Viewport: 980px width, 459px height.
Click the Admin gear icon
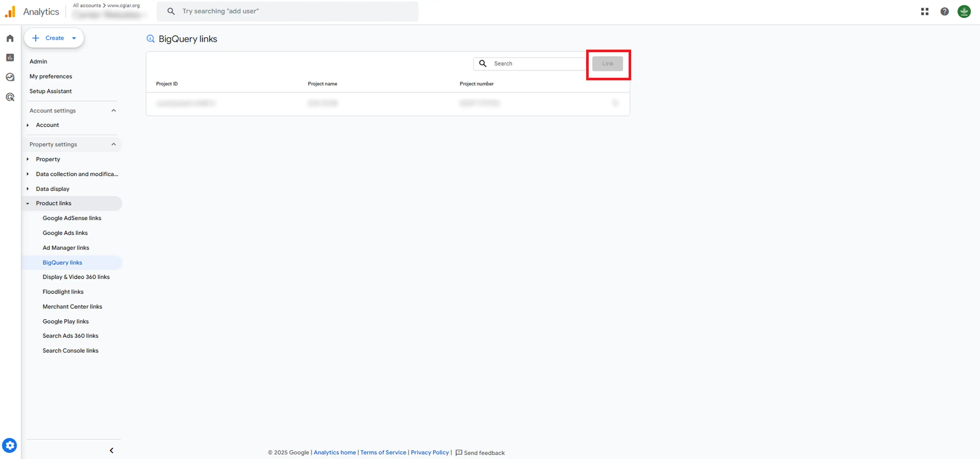coord(9,445)
